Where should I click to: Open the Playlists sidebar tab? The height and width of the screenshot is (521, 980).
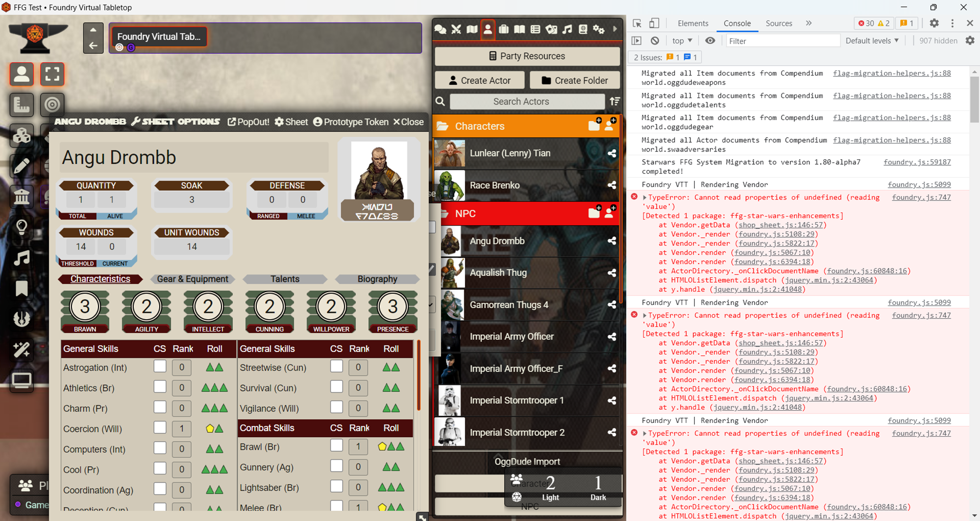point(567,29)
